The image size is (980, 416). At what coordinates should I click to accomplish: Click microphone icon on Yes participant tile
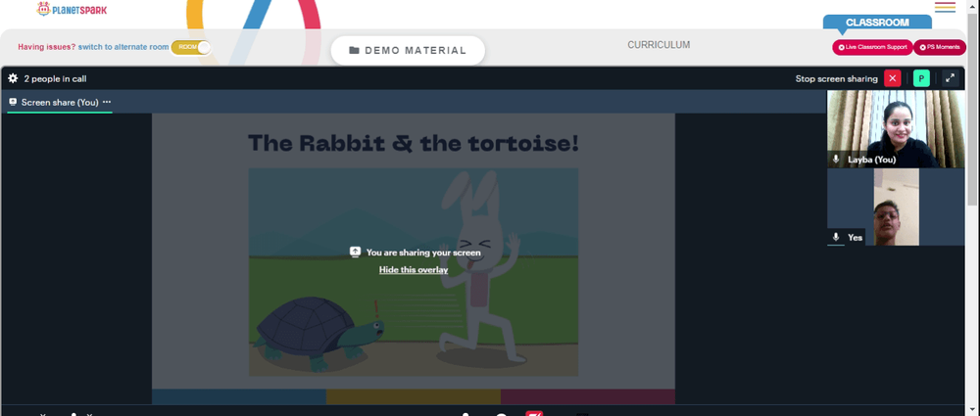pos(836,237)
